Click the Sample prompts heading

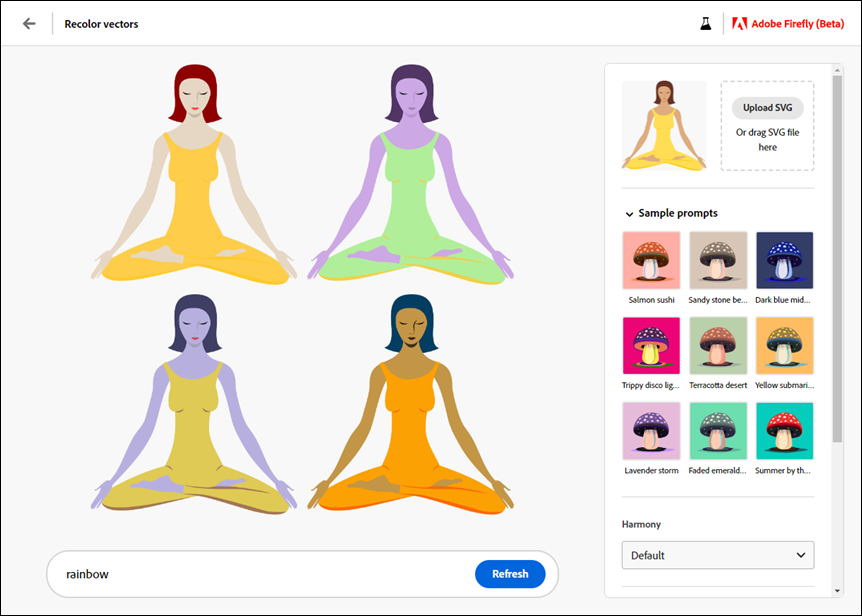click(x=678, y=213)
